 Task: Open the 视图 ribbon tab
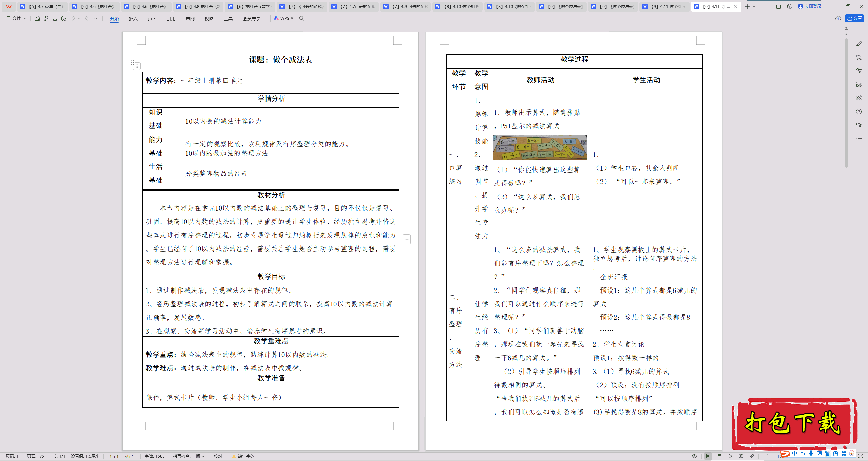point(209,19)
